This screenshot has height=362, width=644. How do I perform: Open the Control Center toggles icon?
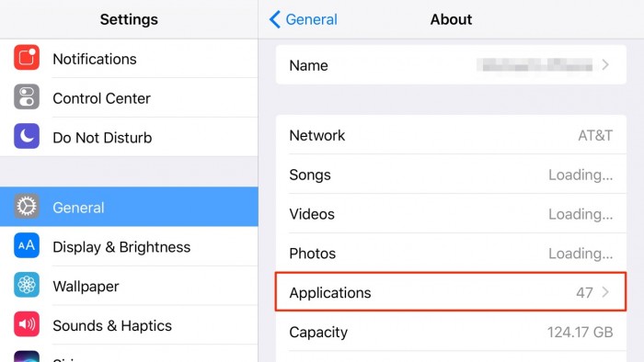[x=27, y=96]
